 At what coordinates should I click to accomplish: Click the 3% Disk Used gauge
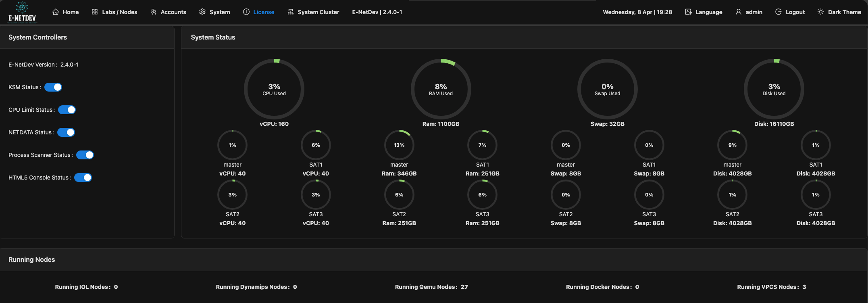pos(774,89)
